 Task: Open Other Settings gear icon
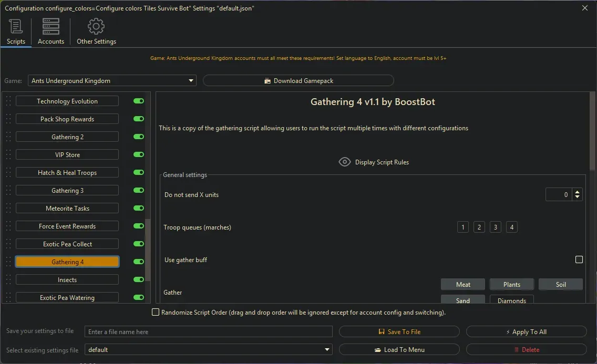[96, 25]
